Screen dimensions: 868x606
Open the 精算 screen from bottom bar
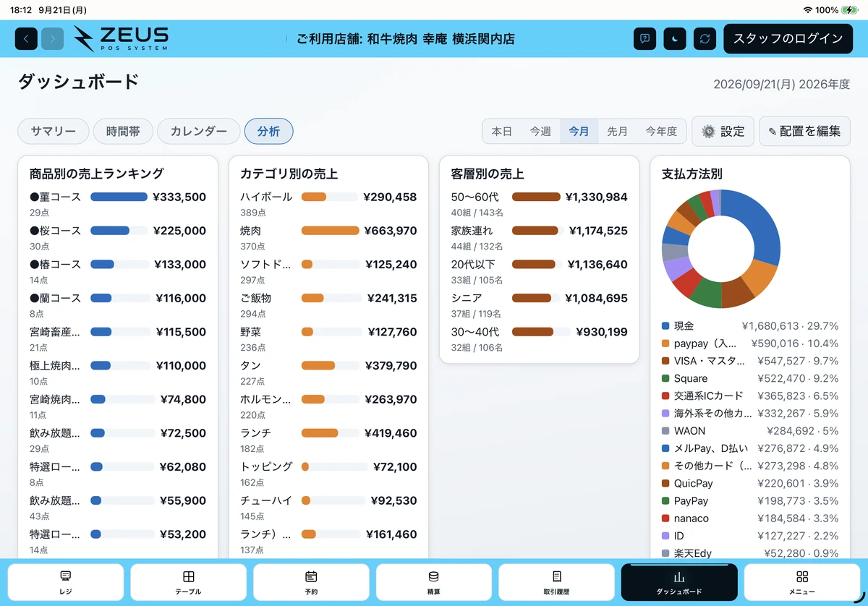pyautogui.click(x=434, y=582)
